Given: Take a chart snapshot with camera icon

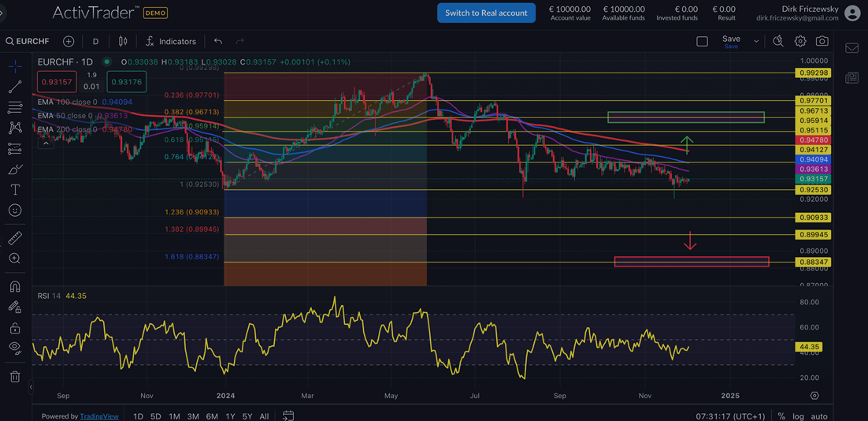Looking at the screenshot, I should tap(822, 41).
